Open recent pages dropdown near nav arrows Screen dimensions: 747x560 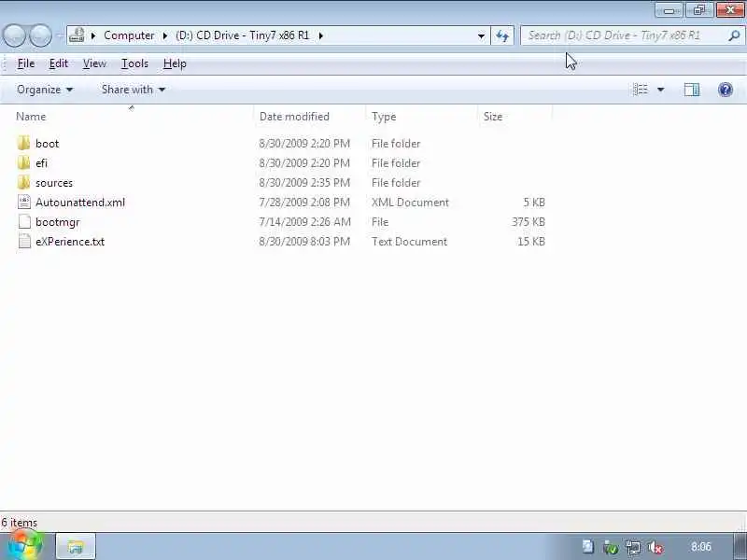[59, 35]
